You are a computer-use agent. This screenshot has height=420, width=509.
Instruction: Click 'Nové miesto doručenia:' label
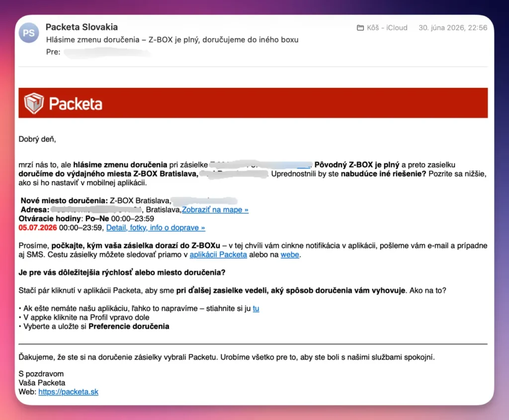click(64, 201)
